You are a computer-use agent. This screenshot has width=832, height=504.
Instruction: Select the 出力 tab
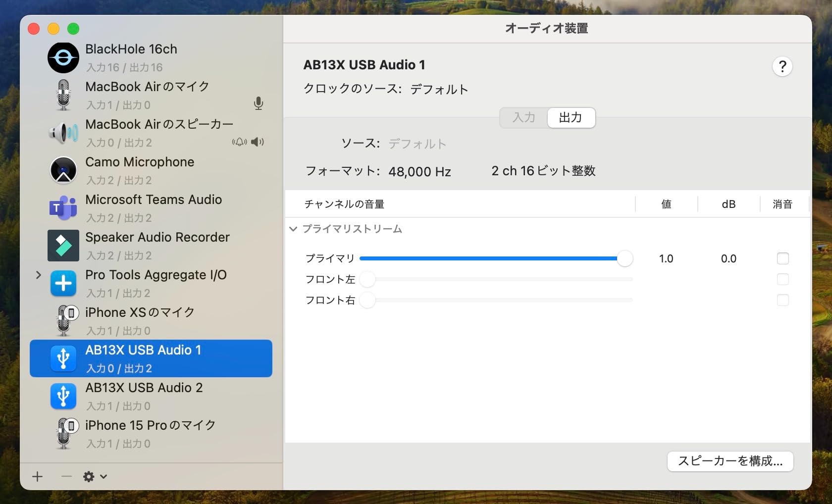point(571,118)
